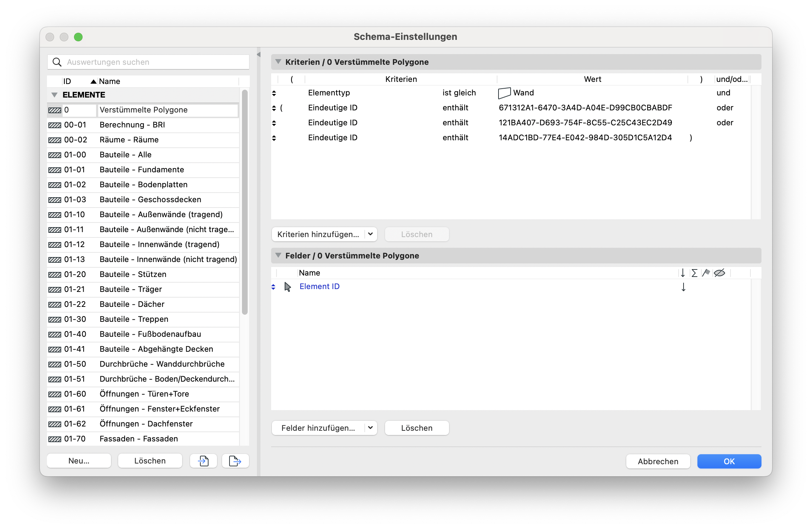Select Bauteile - Dächer schema
The image size is (812, 529).
(143, 304)
